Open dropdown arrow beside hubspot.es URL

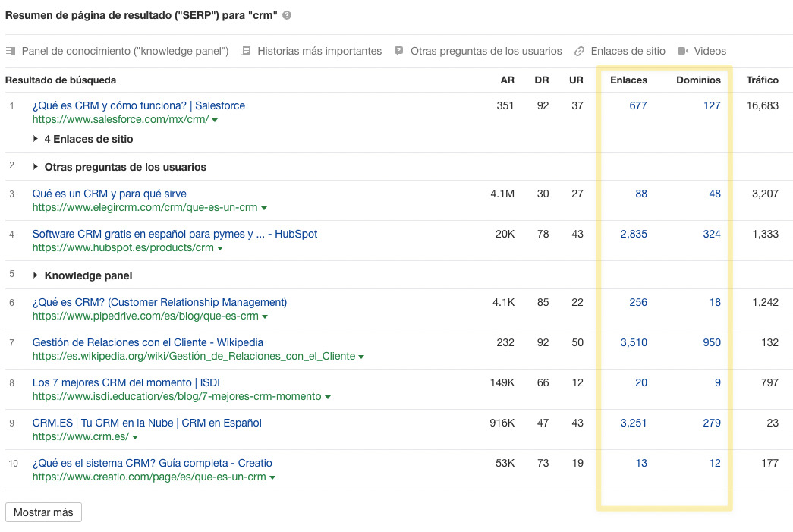pyautogui.click(x=220, y=249)
